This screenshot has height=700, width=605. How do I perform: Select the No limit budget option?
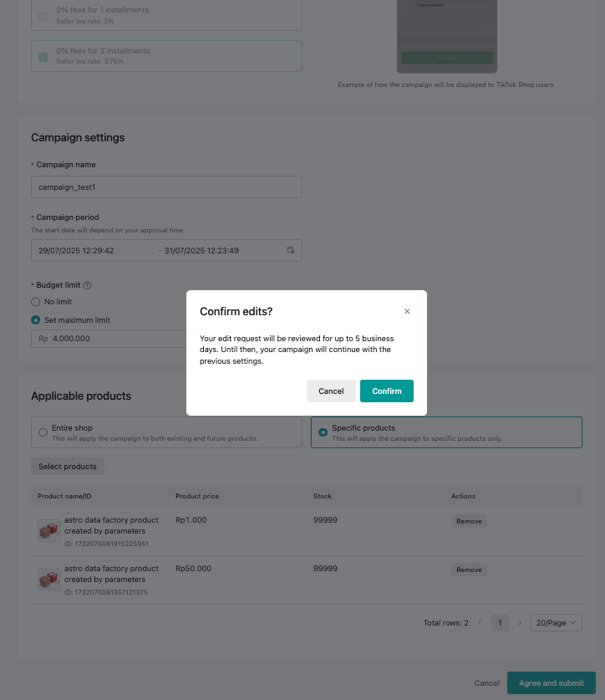[x=35, y=302]
